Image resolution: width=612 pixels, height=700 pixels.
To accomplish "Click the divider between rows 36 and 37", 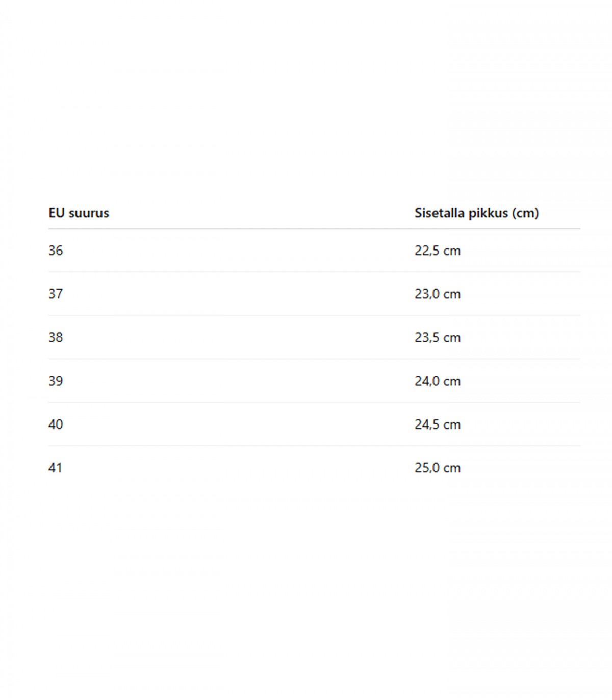I will click(x=314, y=272).
